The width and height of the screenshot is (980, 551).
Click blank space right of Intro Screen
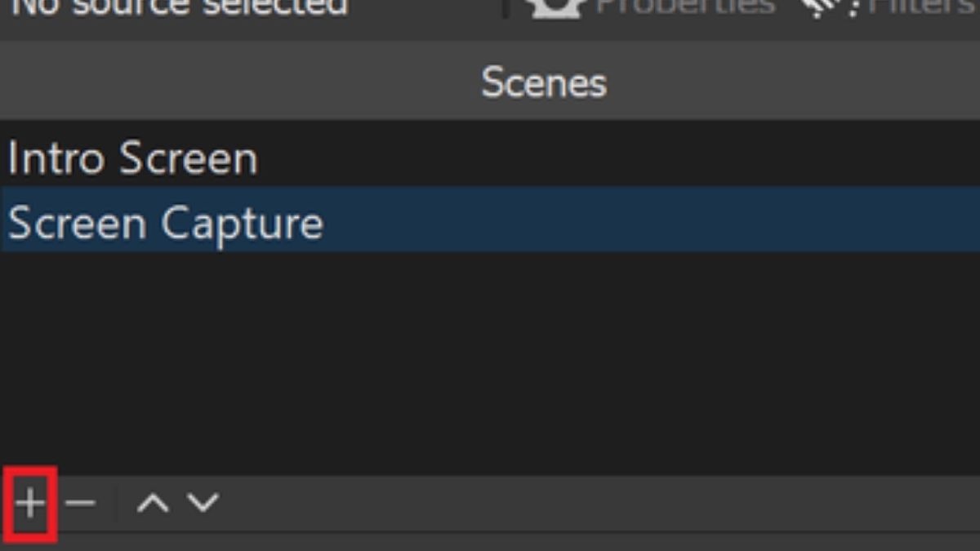click(x=621, y=158)
